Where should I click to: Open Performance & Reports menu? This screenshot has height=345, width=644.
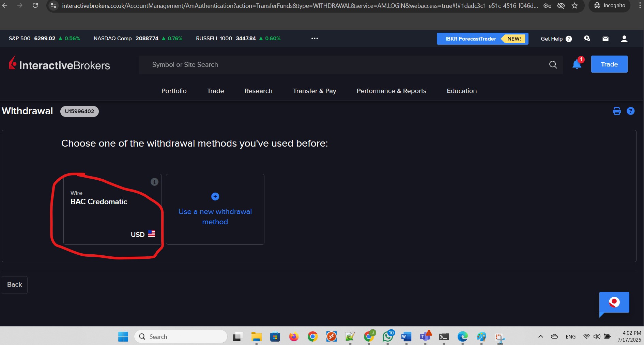click(392, 91)
